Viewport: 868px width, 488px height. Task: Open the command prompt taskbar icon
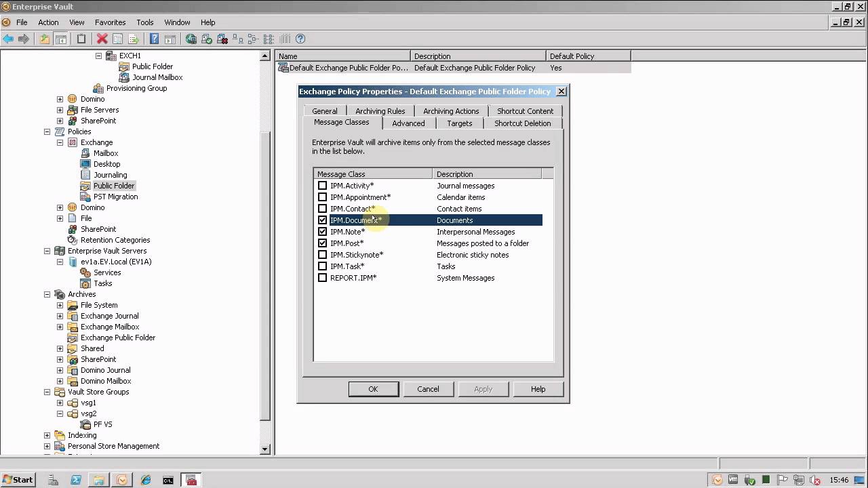[168, 480]
